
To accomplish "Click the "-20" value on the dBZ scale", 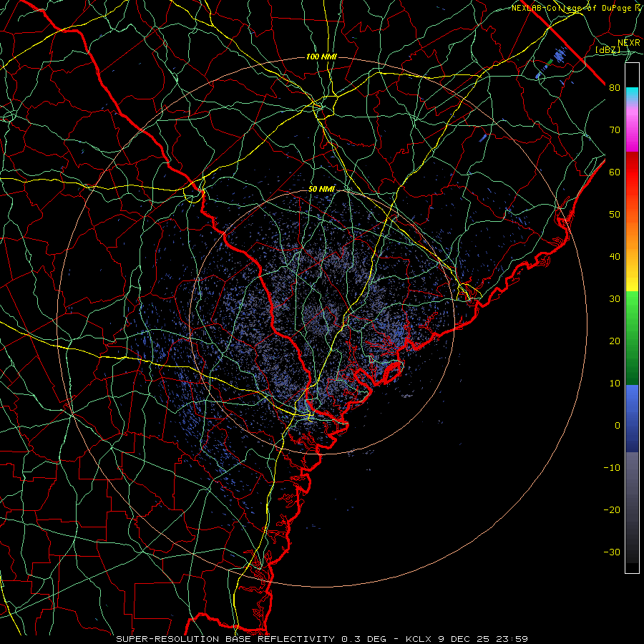I will click(x=612, y=510).
